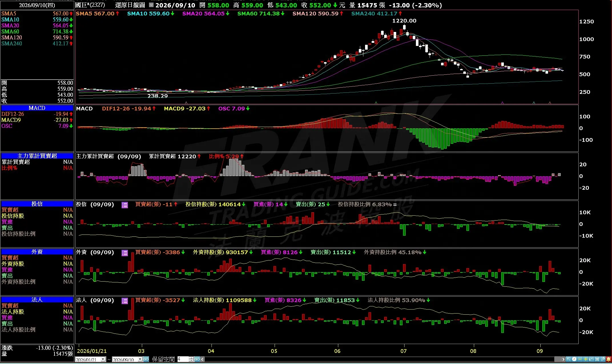Image resolution: width=612 pixels, height=364 pixels.
Task: Select the arrow cursor tool in the bottom toolbar
Action: pyautogui.click(x=569, y=359)
